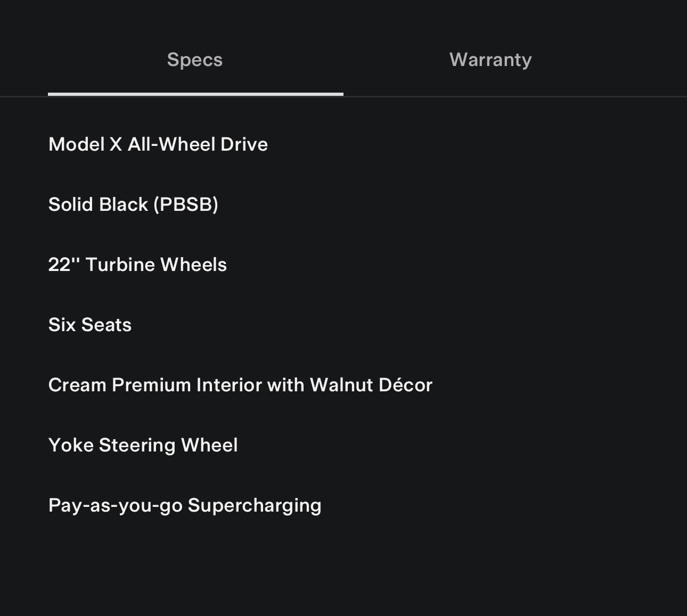
Task: Select the Six Seats entry
Action: pos(90,325)
